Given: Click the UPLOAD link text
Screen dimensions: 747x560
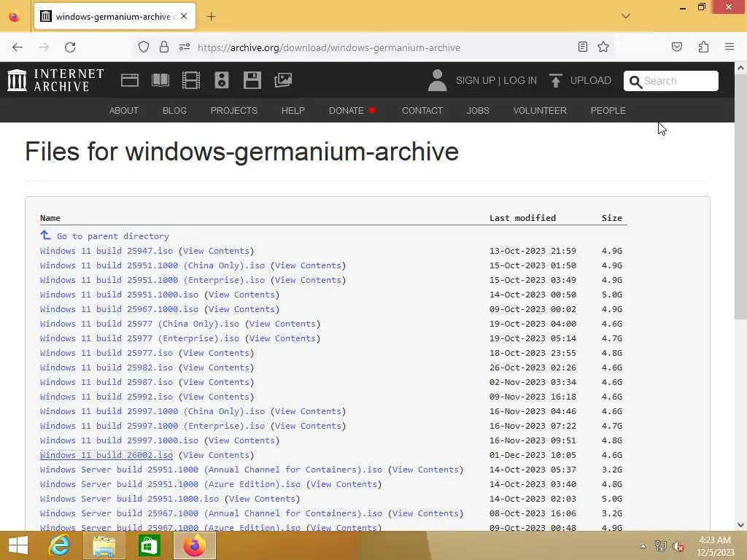Looking at the screenshot, I should coord(590,80).
